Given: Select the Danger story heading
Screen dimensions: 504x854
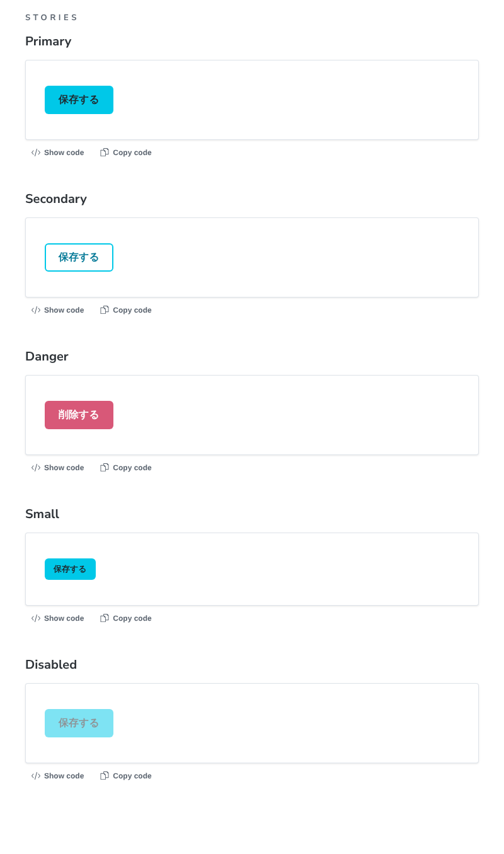Looking at the screenshot, I should [x=47, y=357].
